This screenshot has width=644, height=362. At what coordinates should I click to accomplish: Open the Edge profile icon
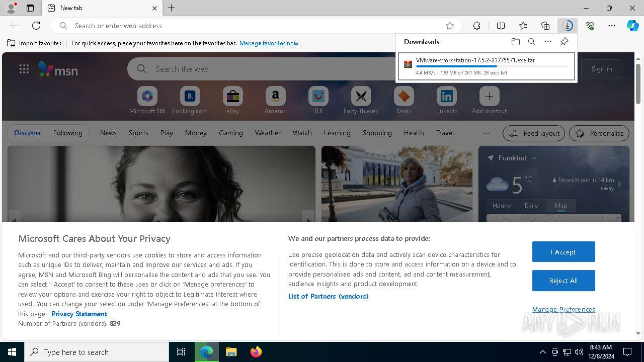[x=11, y=8]
